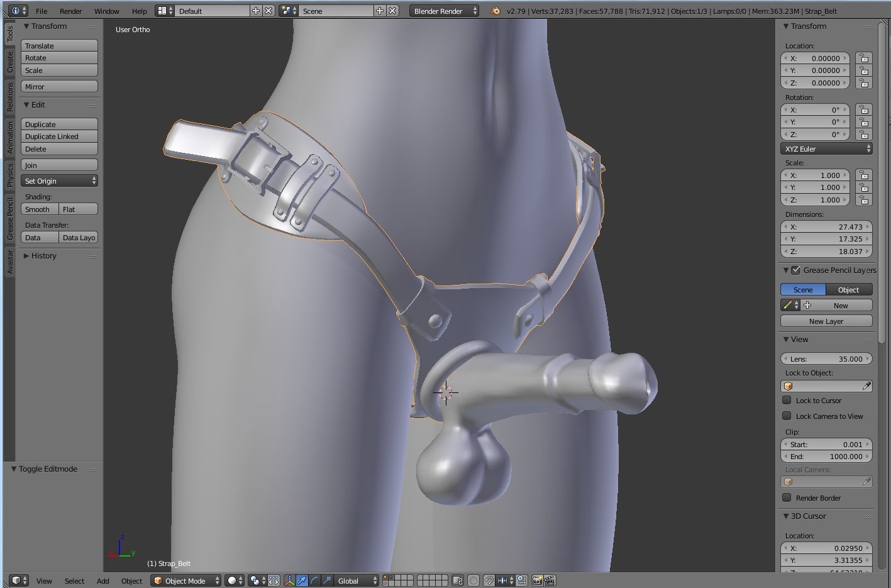Switch to the Create tab in tool shelf

[x=10, y=61]
